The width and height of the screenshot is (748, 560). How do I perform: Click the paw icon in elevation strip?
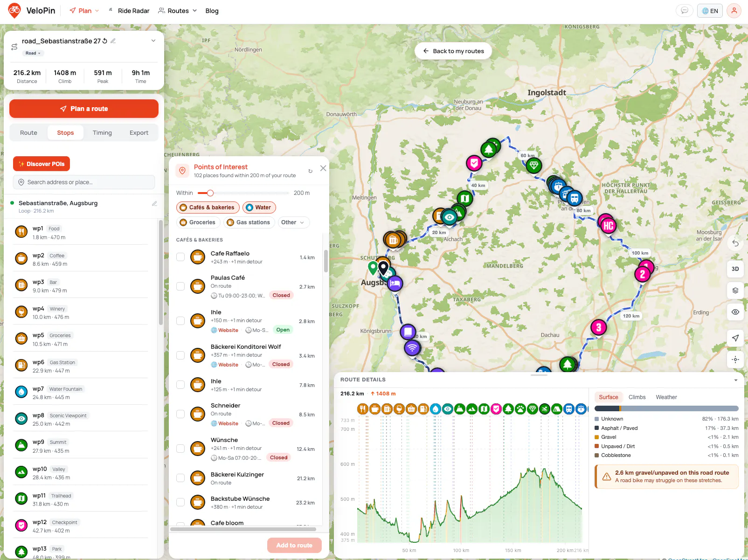tap(520, 409)
